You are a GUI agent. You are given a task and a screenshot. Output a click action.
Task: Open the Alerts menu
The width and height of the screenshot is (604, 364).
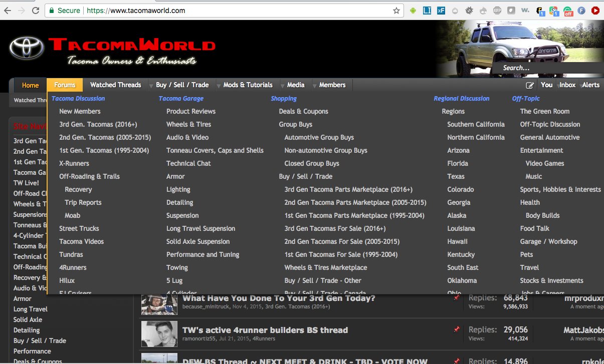591,85
